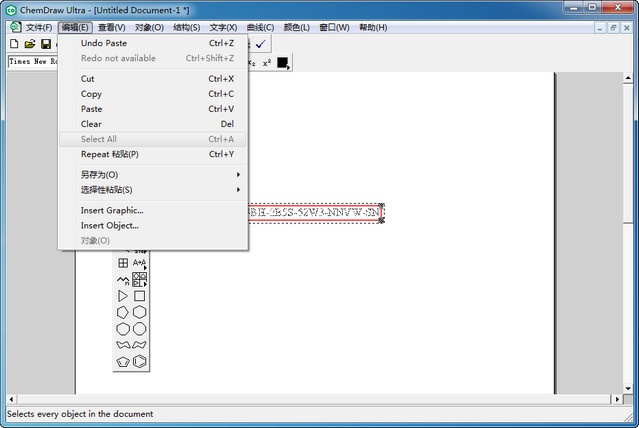Choose Select All from Edit menu

point(153,139)
